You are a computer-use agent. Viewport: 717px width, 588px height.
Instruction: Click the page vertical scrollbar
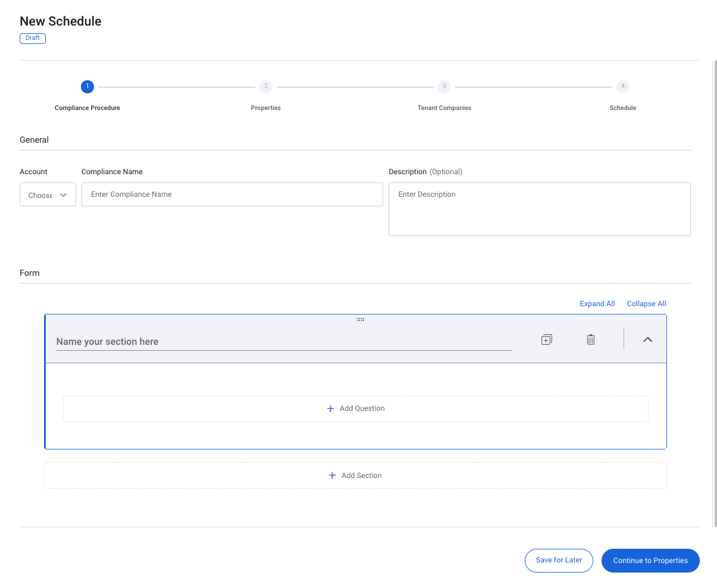pos(715,293)
